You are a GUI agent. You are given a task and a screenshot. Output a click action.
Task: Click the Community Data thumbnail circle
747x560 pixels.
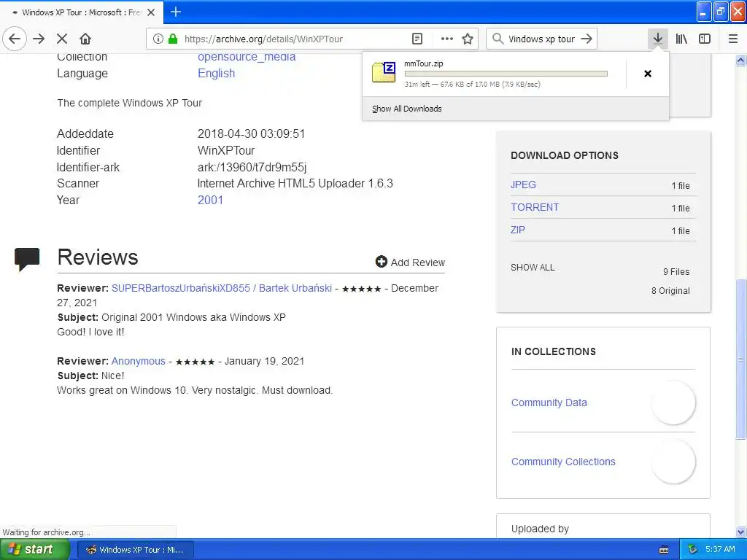673,402
